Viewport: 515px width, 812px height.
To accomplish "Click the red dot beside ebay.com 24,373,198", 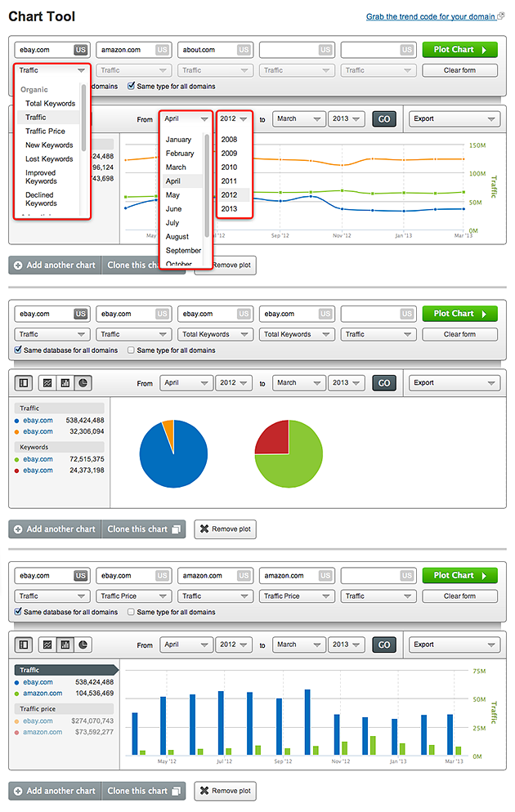I will click(x=17, y=471).
